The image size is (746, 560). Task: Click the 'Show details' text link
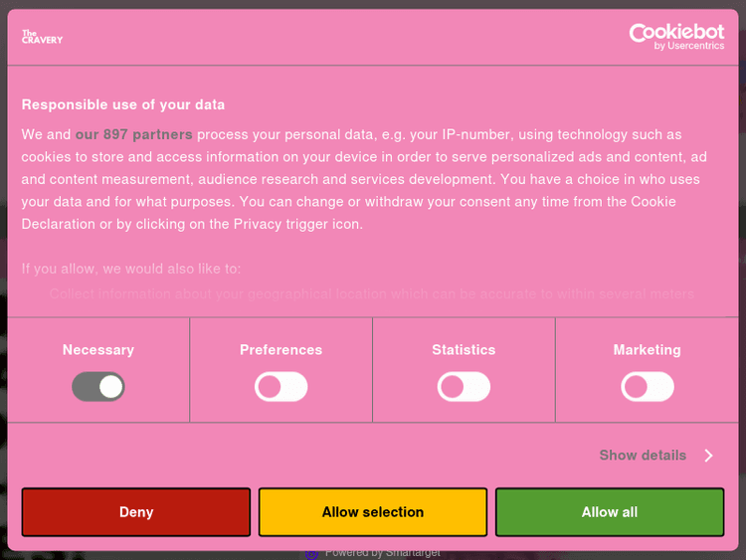(x=643, y=456)
